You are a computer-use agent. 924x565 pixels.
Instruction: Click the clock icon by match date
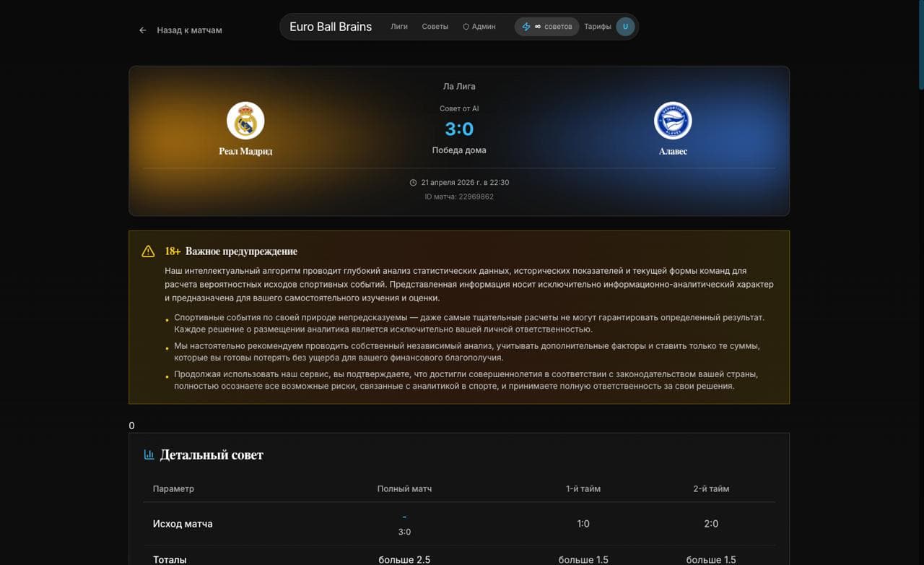413,183
